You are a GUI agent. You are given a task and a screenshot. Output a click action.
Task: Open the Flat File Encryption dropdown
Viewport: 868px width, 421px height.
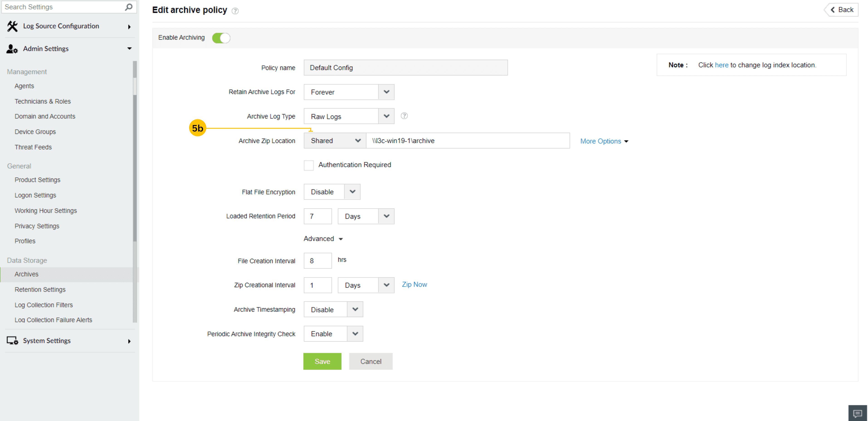point(332,192)
